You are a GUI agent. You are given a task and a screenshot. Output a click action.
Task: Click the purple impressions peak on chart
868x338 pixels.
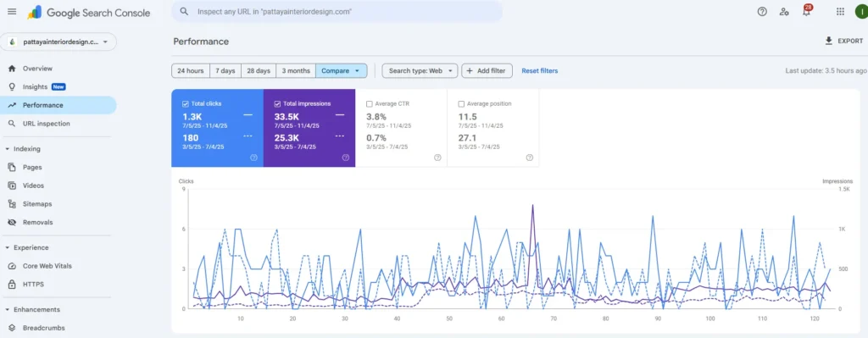[532, 206]
